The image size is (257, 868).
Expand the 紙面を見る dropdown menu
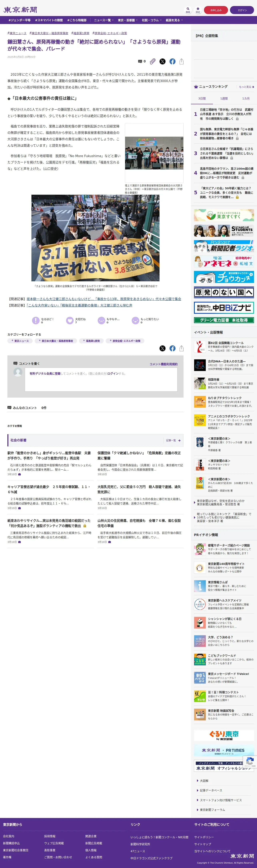point(174,20)
